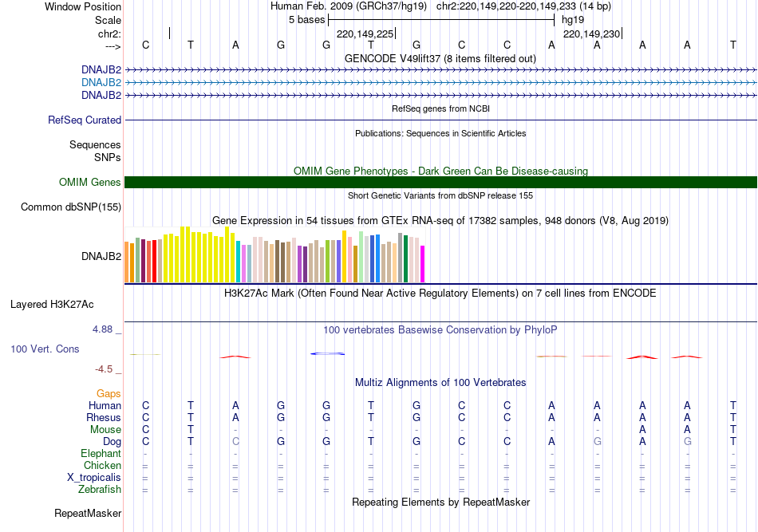Screen dimensions: 758x532
Task: Click the Elephant species label
Action: (x=101, y=453)
